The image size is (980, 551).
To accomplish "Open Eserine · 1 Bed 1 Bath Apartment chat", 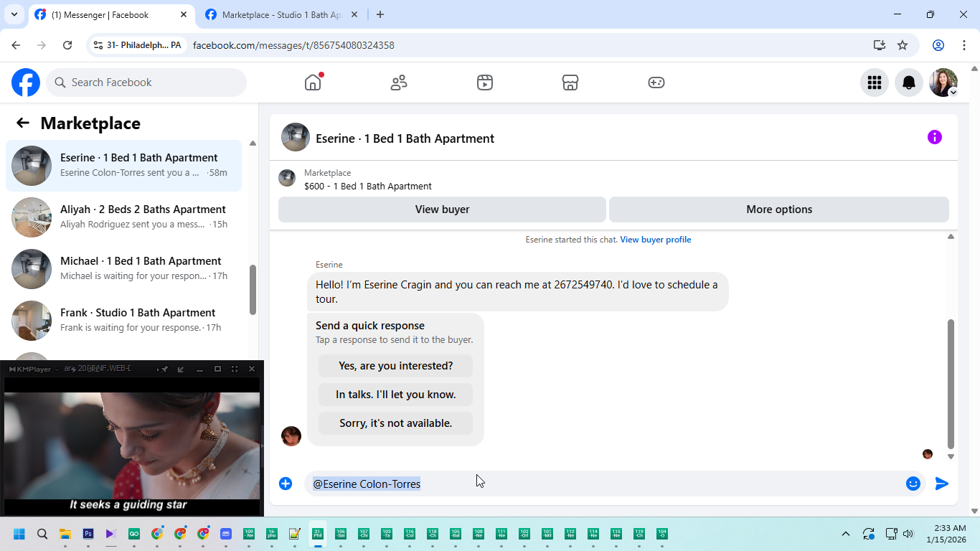I will [123, 166].
